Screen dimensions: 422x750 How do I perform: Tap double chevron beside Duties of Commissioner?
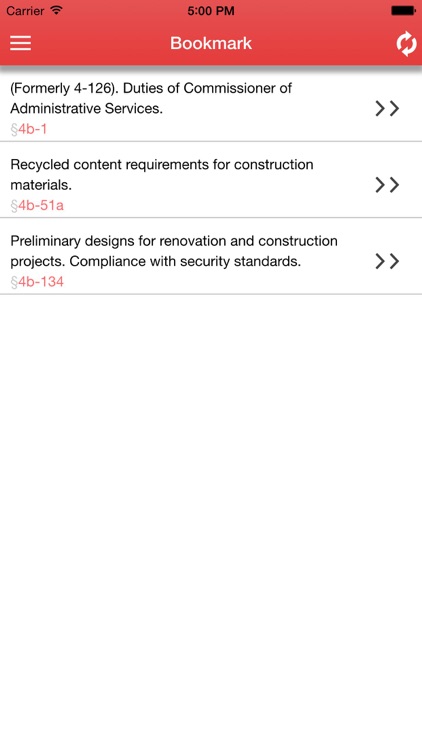(387, 109)
